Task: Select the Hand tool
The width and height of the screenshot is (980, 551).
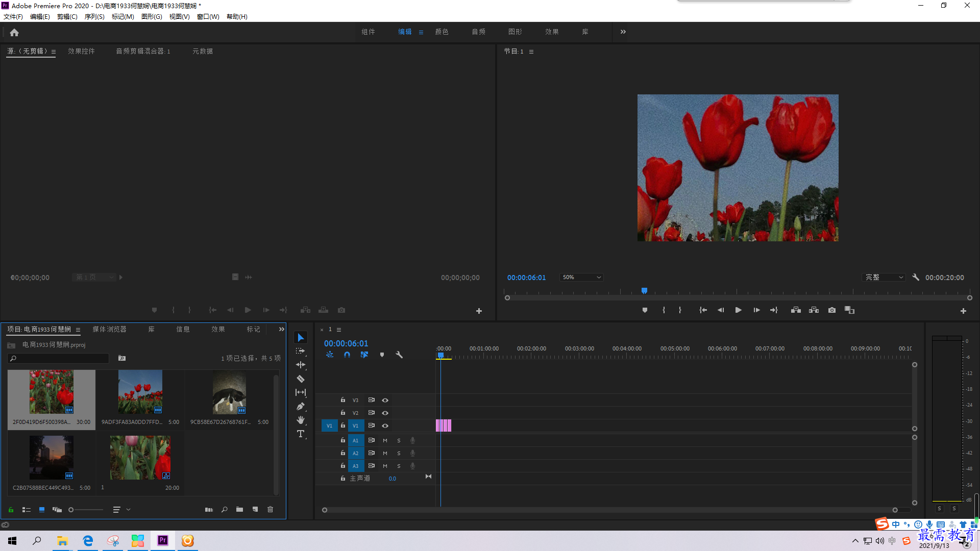Action: pos(301,420)
